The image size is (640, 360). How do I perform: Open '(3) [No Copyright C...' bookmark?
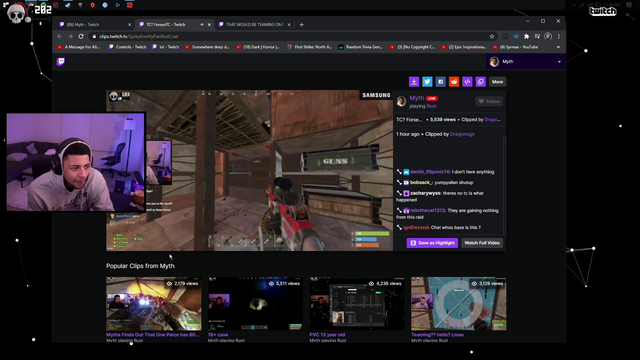(x=412, y=47)
